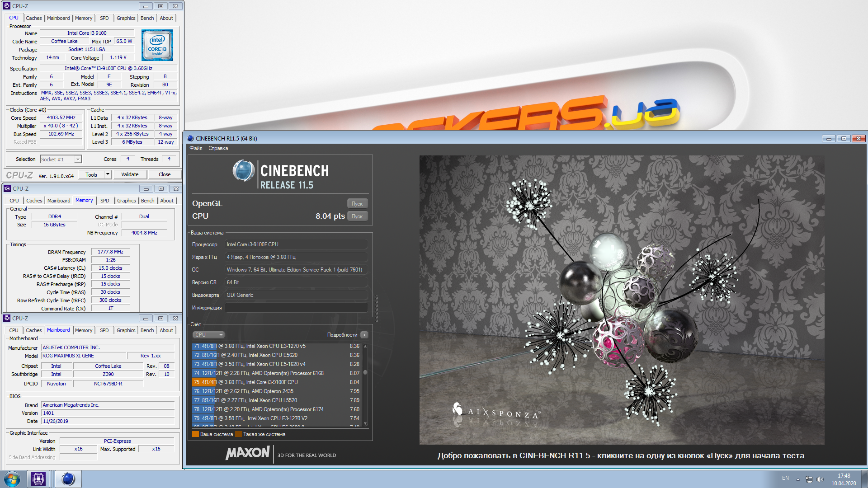Open About tab in Mainboard CPU-Z window

pos(166,330)
